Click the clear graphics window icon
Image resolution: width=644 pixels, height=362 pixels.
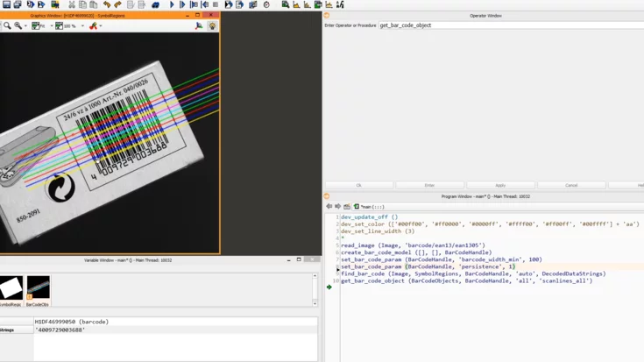tap(93, 26)
